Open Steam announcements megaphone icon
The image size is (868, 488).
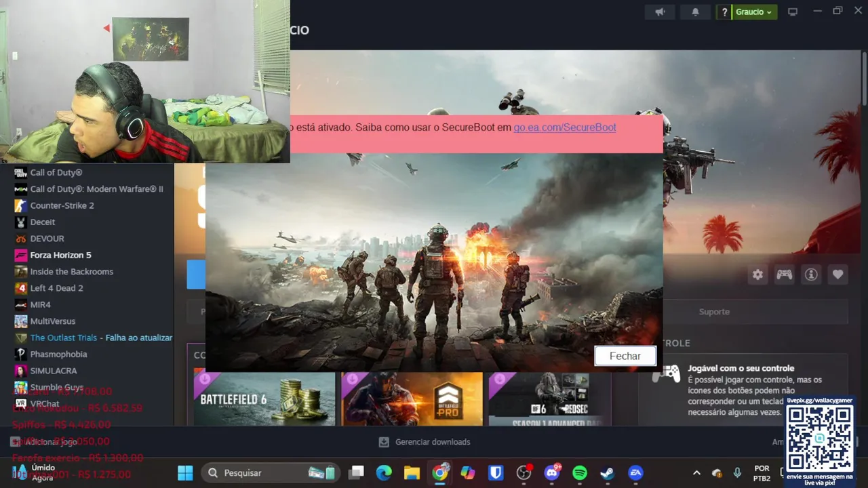tap(660, 12)
